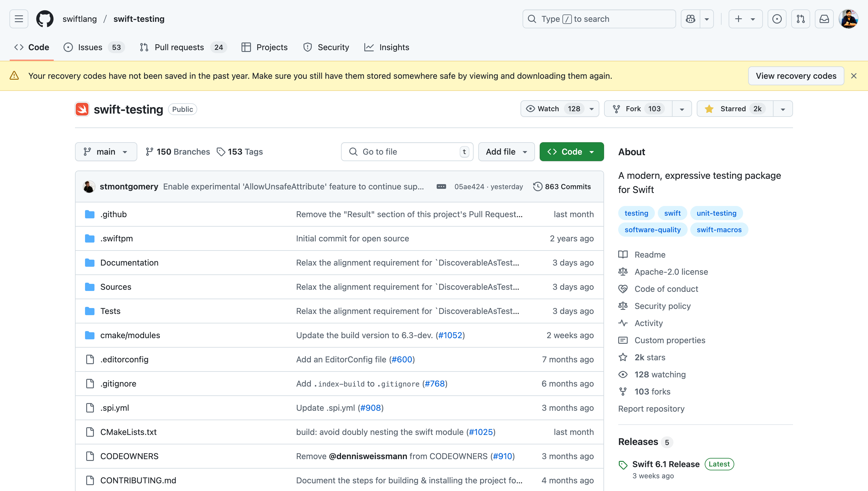The image size is (868, 491).
Task: Open the CODEOWNERS file
Action: tap(129, 456)
